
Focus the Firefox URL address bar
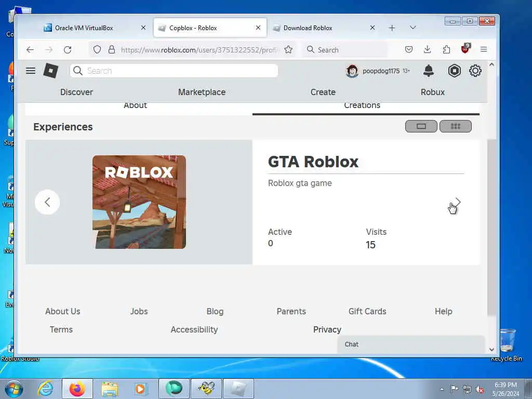click(198, 50)
